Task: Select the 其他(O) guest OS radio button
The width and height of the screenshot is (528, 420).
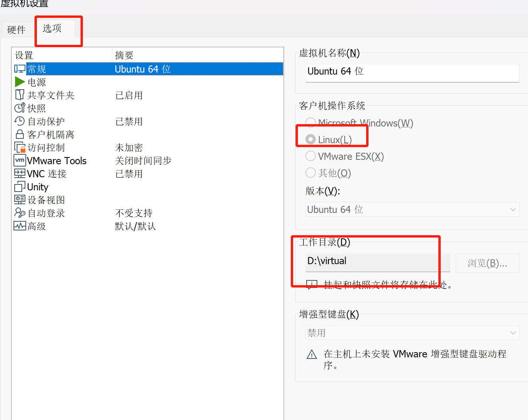Action: pos(311,173)
